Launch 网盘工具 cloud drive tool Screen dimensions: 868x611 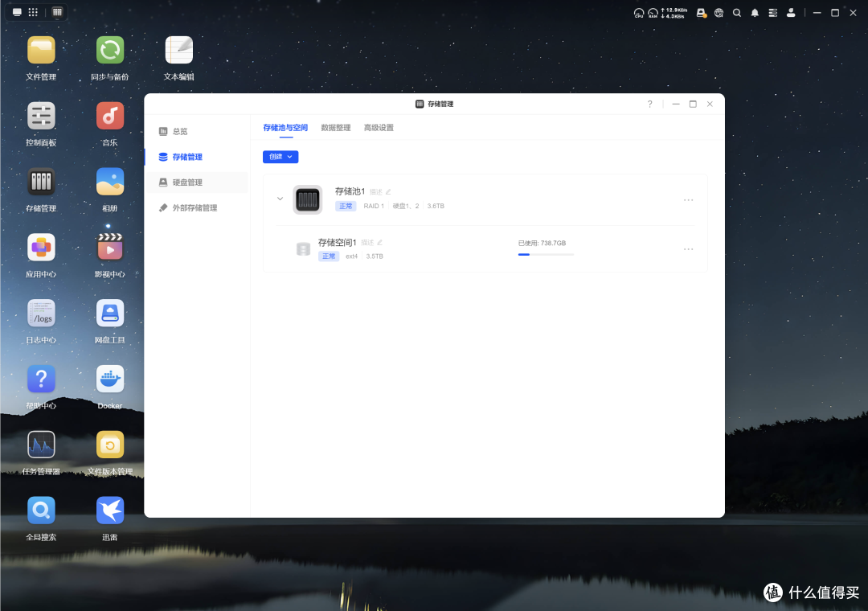tap(109, 314)
